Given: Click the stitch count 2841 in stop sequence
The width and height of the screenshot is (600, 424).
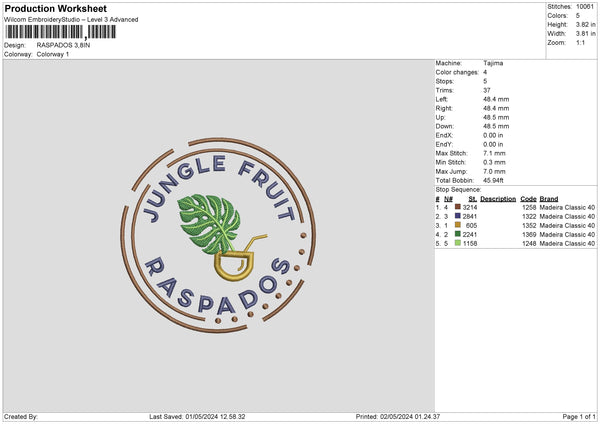Looking at the screenshot, I should [470, 217].
